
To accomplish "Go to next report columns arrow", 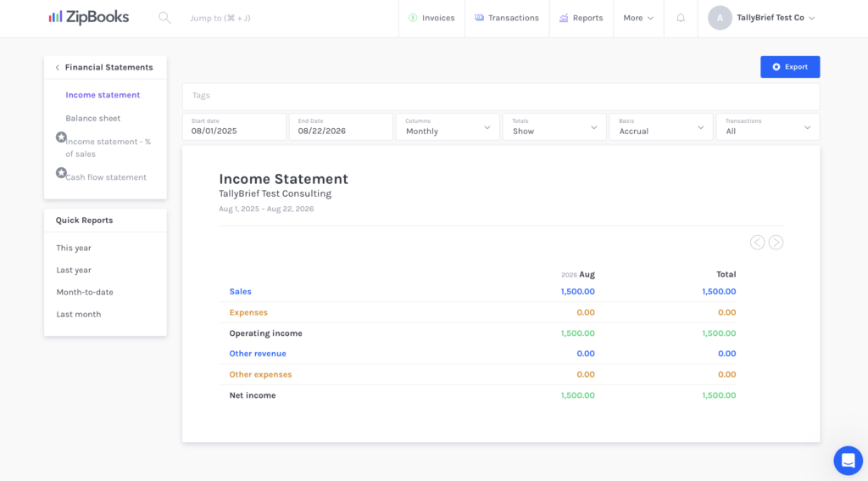I will pyautogui.click(x=776, y=242).
